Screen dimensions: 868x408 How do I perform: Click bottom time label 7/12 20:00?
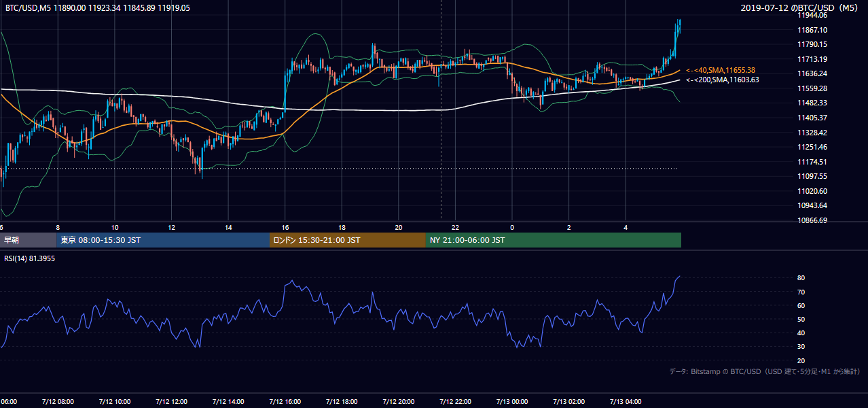click(399, 402)
